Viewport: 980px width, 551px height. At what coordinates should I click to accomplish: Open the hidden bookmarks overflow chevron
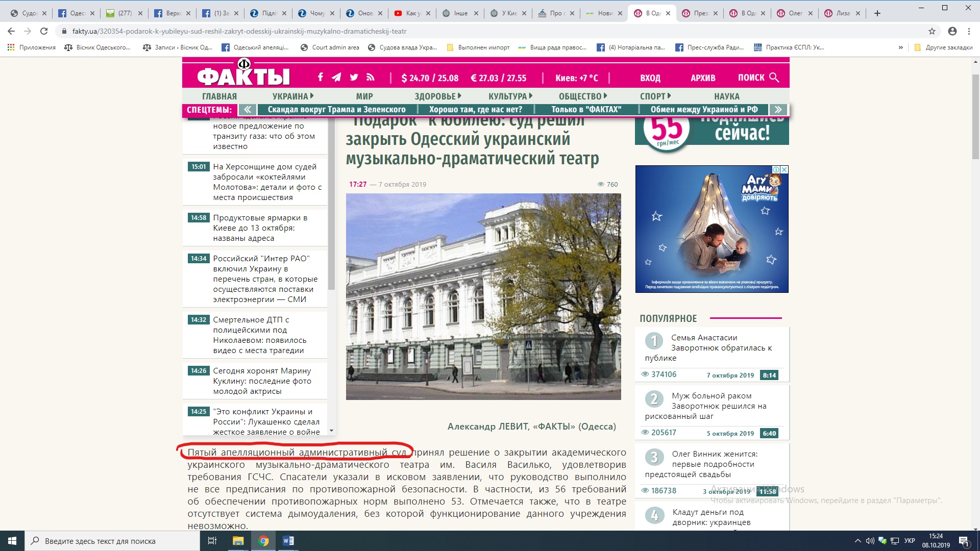[900, 47]
